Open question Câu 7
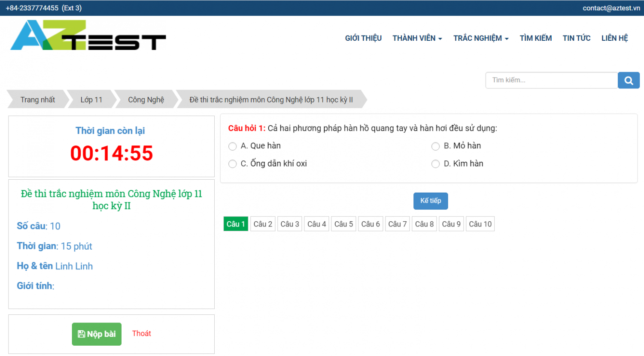This screenshot has width=644, height=356. point(398,224)
